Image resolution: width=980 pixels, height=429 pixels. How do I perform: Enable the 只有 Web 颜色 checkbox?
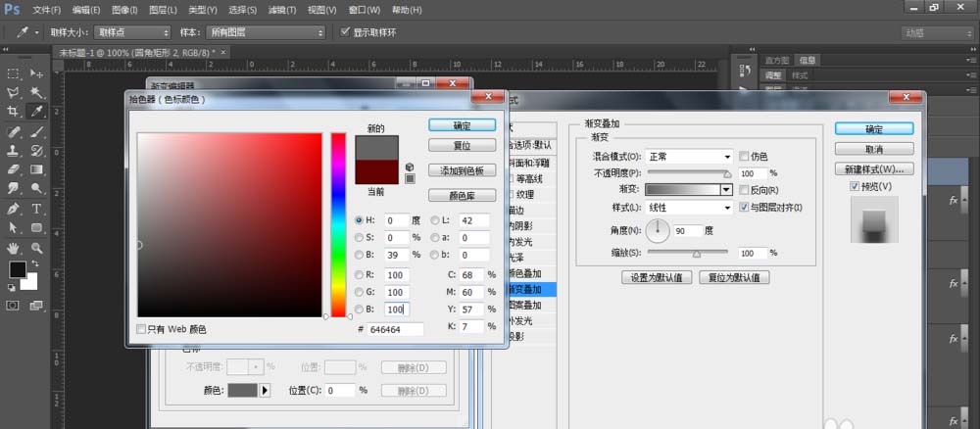point(142,329)
